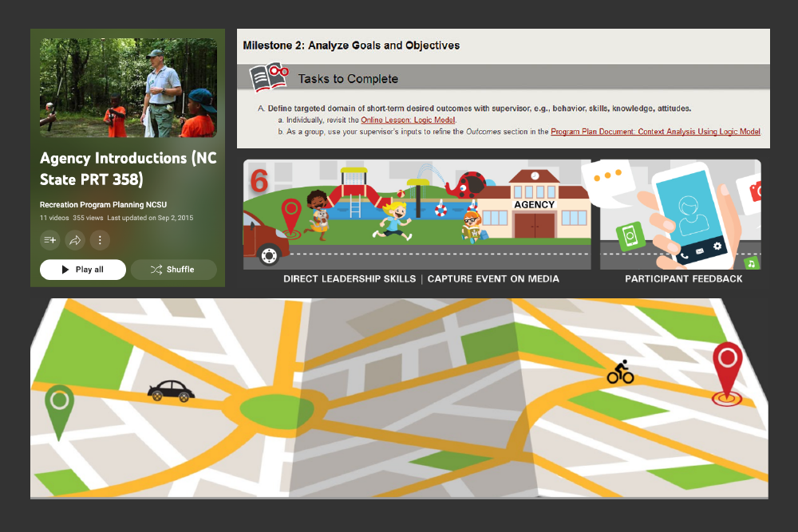This screenshot has height=532, width=798.
Task: Click the Agency building in the illustration
Action: 534,204
